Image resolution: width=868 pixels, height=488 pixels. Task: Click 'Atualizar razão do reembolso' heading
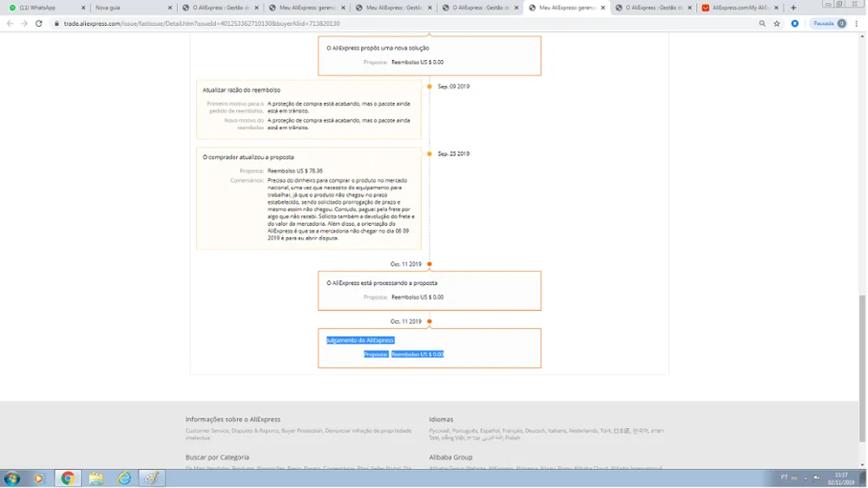[241, 89]
